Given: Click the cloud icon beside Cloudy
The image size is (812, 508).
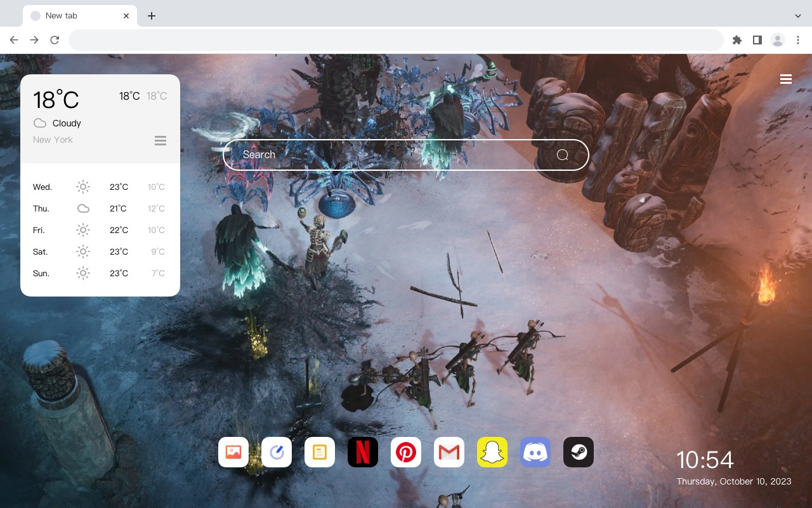Looking at the screenshot, I should (39, 123).
